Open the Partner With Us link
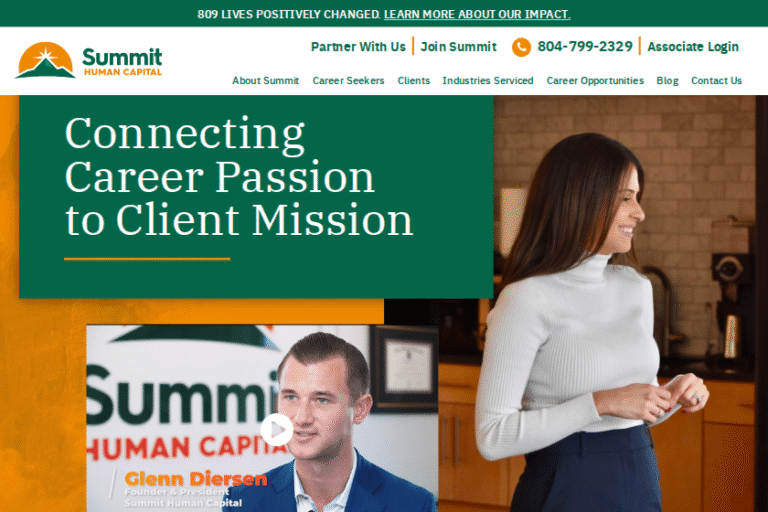Viewport: 768px width, 512px height. click(358, 47)
